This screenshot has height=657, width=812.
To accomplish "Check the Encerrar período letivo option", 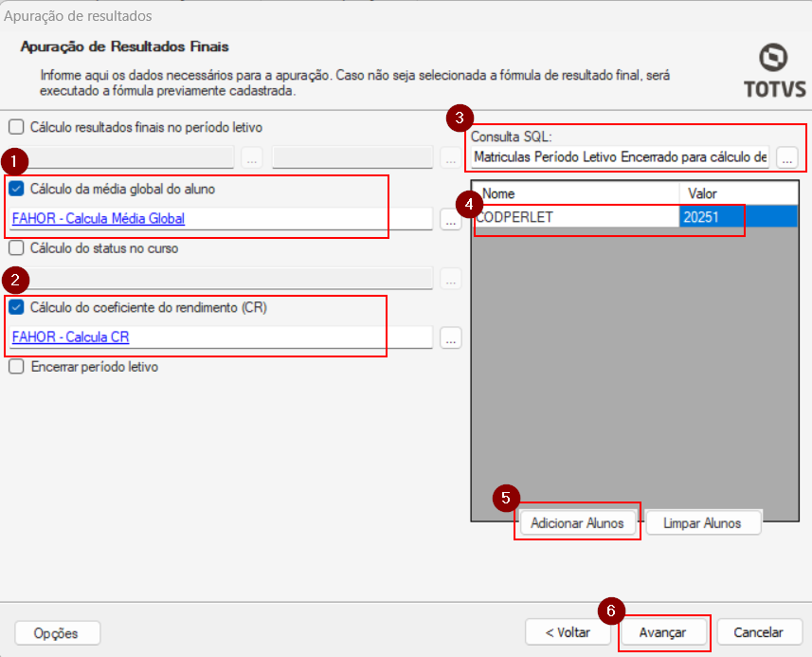I will click(16, 367).
